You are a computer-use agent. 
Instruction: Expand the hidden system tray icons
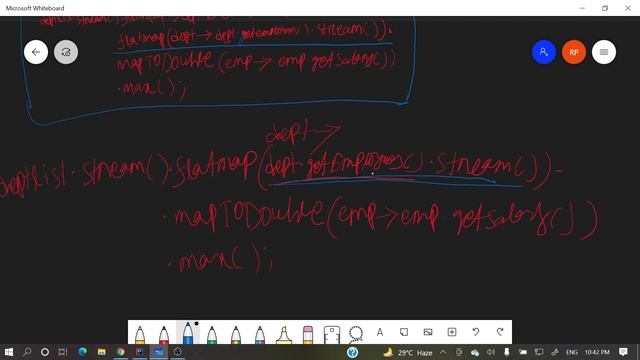(x=443, y=352)
